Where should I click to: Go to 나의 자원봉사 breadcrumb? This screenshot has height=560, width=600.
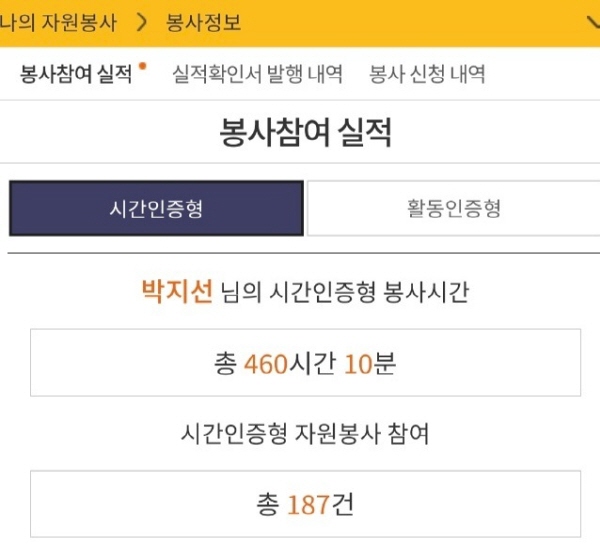pyautogui.click(x=58, y=22)
